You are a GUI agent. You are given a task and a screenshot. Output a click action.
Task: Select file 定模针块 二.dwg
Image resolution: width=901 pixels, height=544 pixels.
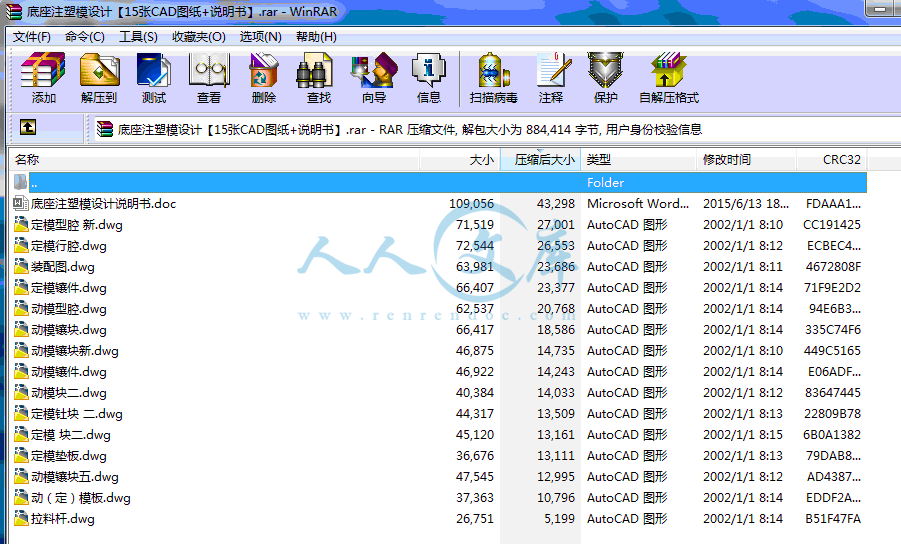pyautogui.click(x=77, y=414)
